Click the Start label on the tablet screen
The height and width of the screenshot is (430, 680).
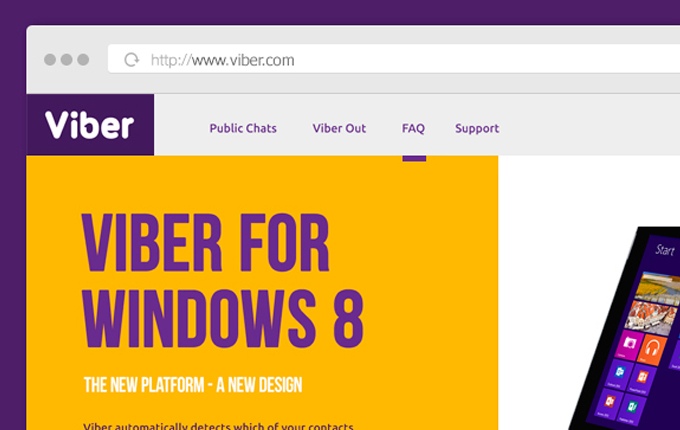click(x=663, y=249)
